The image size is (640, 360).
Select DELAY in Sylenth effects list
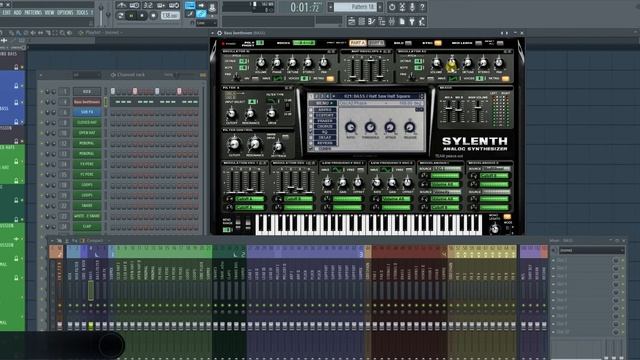(x=324, y=138)
